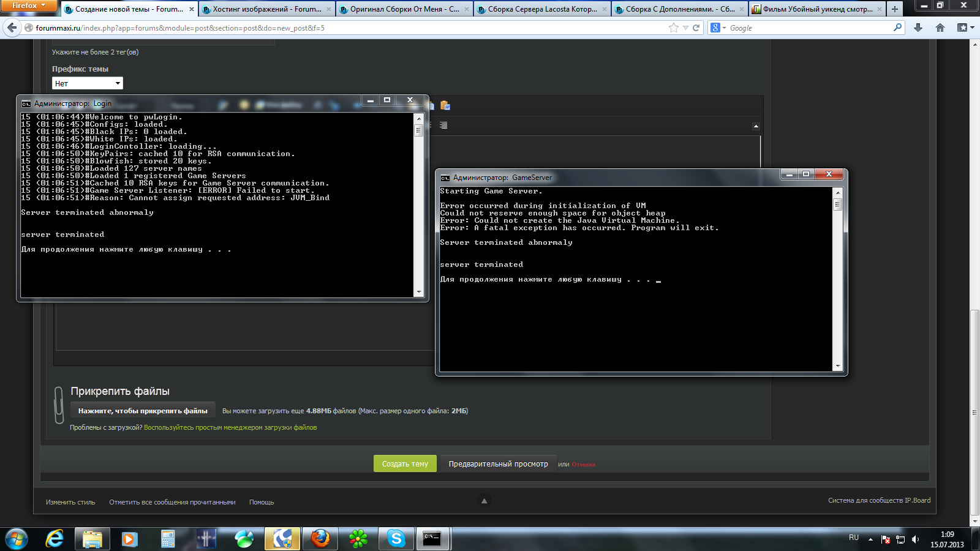Viewport: 980px width, 551px height.
Task: Open Action Center flag tray icon
Action: tap(886, 539)
